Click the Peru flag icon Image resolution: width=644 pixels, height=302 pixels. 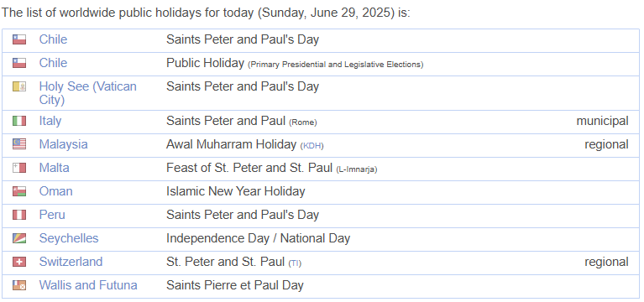click(x=19, y=215)
